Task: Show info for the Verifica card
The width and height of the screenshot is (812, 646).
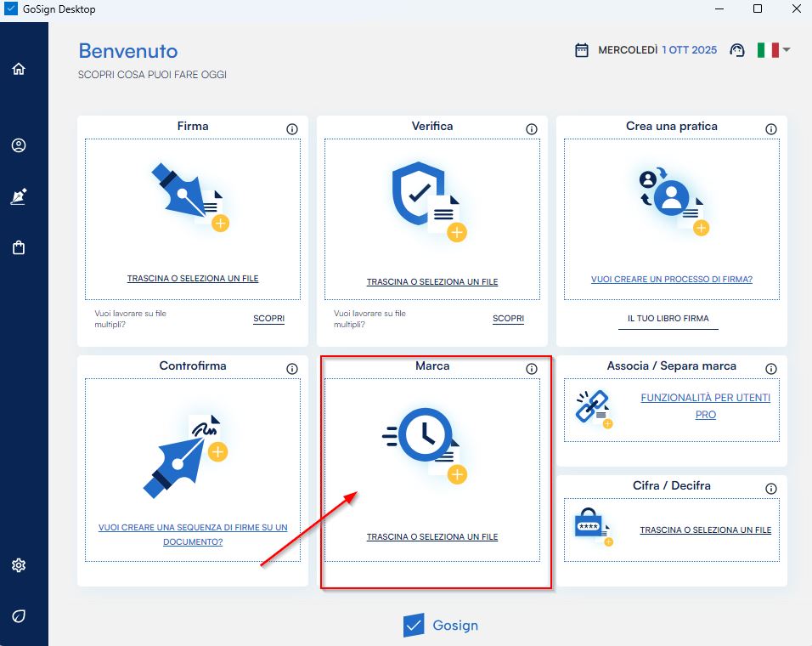Action: point(532,129)
